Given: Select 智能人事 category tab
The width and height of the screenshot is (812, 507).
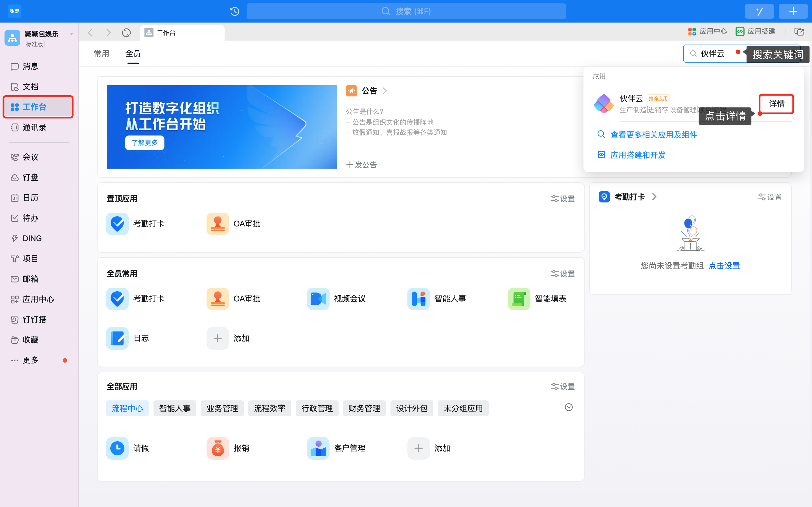Looking at the screenshot, I should [x=175, y=408].
